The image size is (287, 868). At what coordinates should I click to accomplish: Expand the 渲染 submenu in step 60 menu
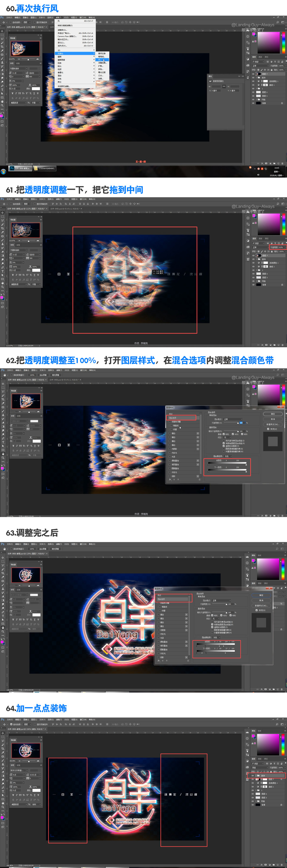click(75, 76)
